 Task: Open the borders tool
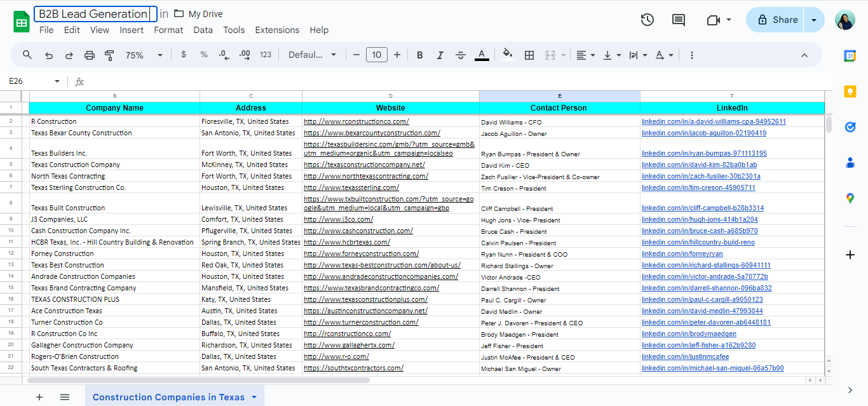[x=529, y=55]
